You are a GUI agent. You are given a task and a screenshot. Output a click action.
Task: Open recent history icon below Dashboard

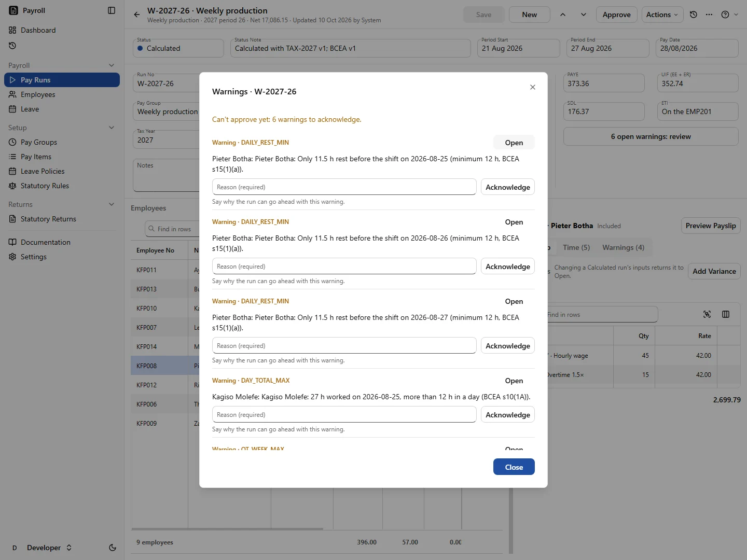(12, 46)
